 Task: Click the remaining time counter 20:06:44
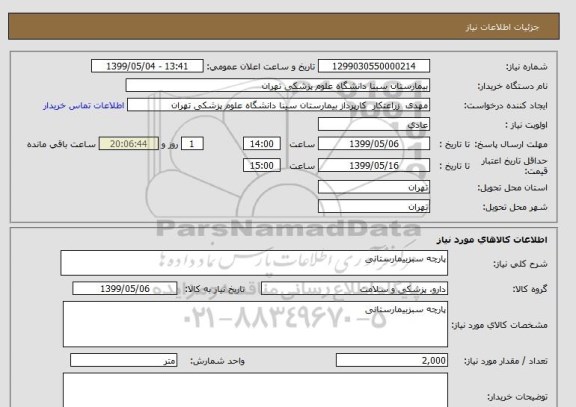[129, 144]
